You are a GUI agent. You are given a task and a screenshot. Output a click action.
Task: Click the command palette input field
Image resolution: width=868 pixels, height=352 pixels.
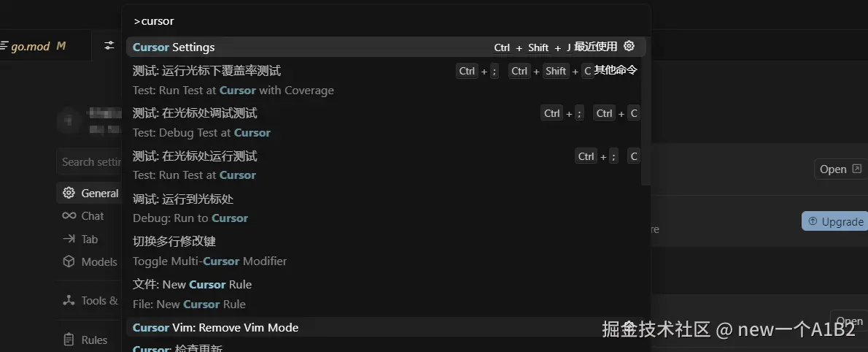[x=385, y=21]
